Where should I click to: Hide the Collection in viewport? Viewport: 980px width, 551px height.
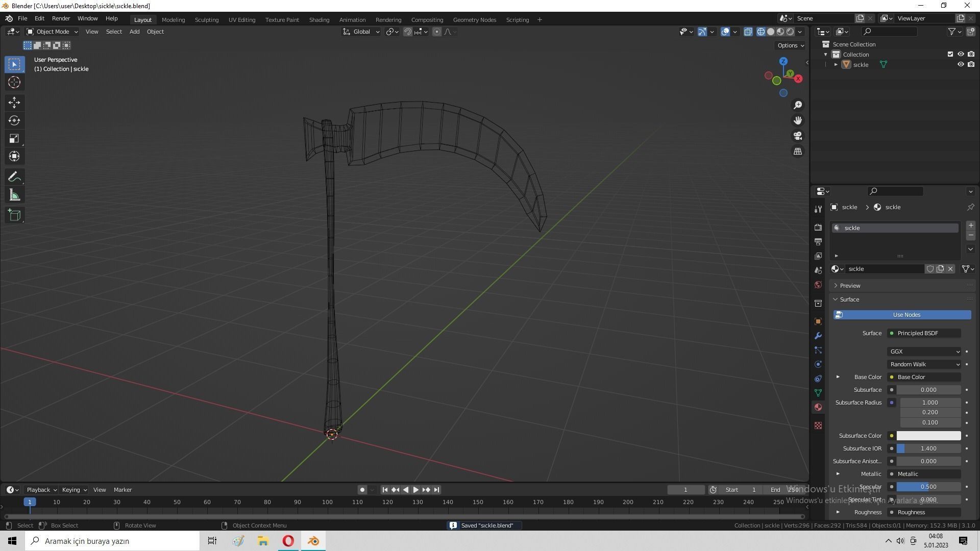[x=961, y=55]
